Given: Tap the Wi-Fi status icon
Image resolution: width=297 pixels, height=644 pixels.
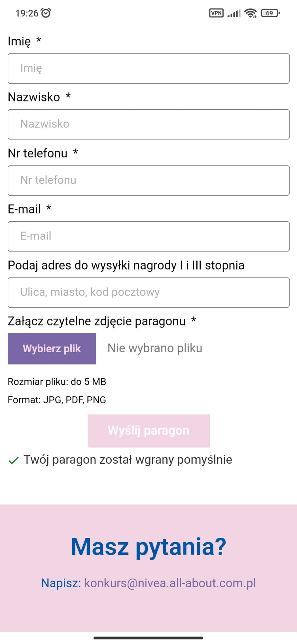Looking at the screenshot, I should click(x=250, y=13).
